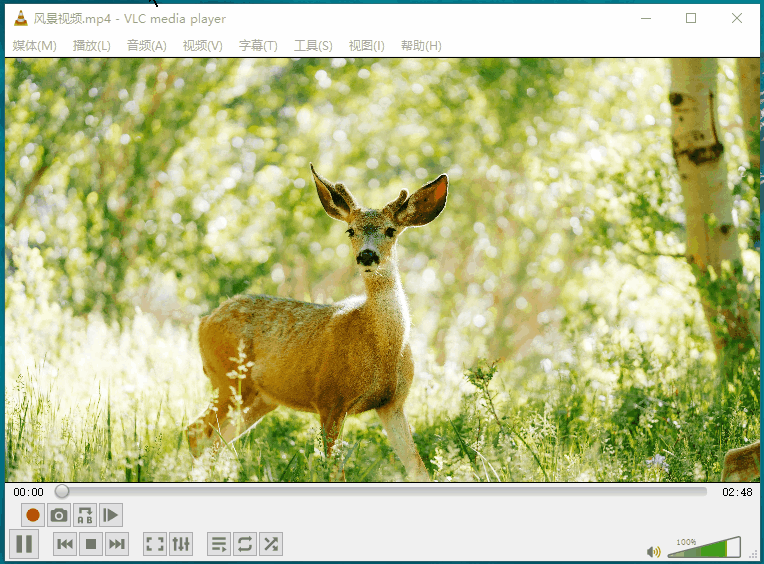Toggle the A-B loop button
764x564 pixels.
click(x=85, y=515)
